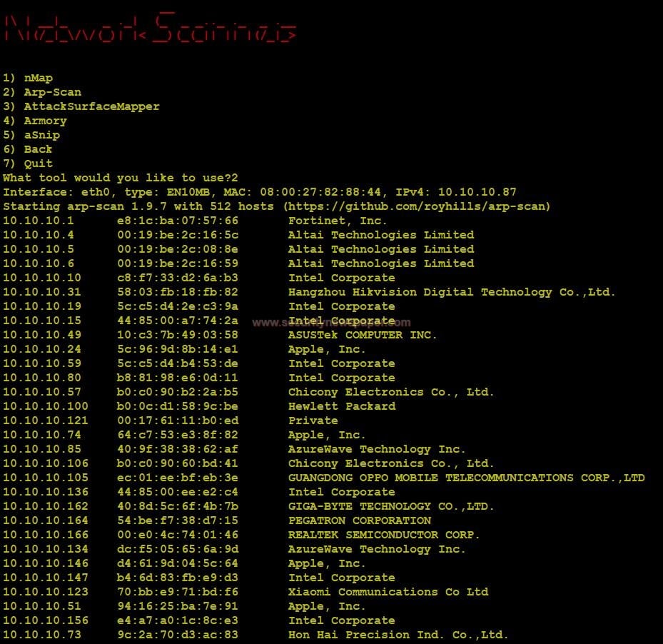Click Altai Technologies Limited on the 10.10.10.6 row

381,263
